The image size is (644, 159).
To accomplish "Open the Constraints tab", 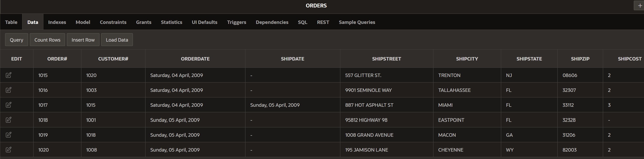I will [x=113, y=22].
